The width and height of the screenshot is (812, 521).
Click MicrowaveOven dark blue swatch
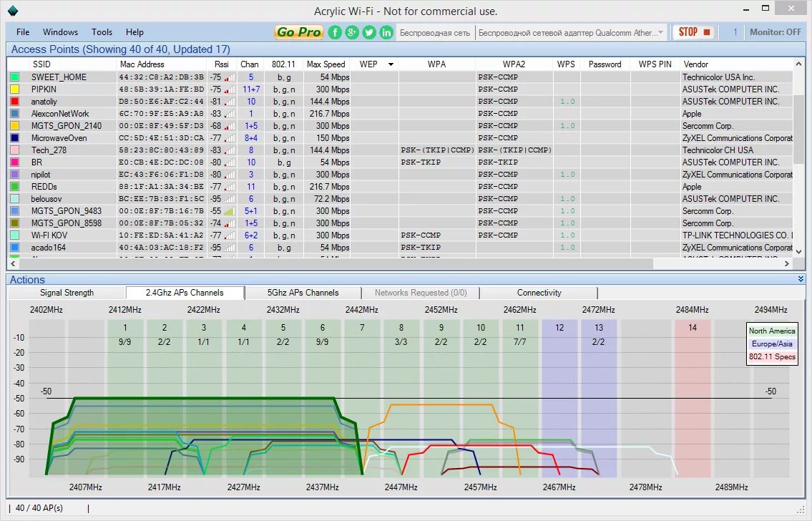[14, 137]
